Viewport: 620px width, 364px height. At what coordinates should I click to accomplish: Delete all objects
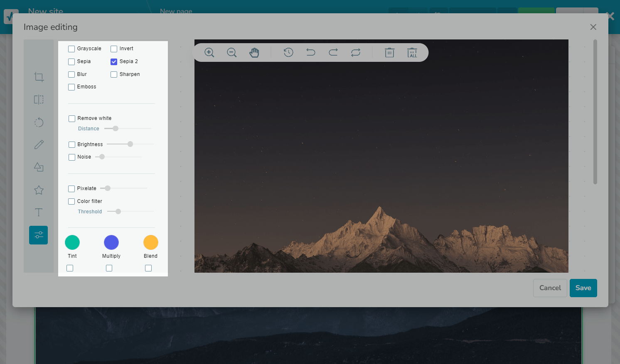tap(412, 53)
